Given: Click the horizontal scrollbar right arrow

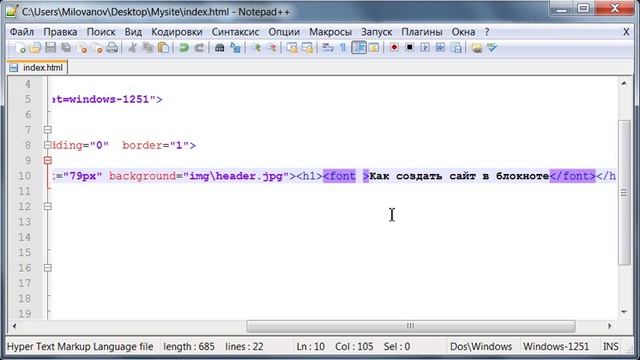Looking at the screenshot, I should point(609,326).
